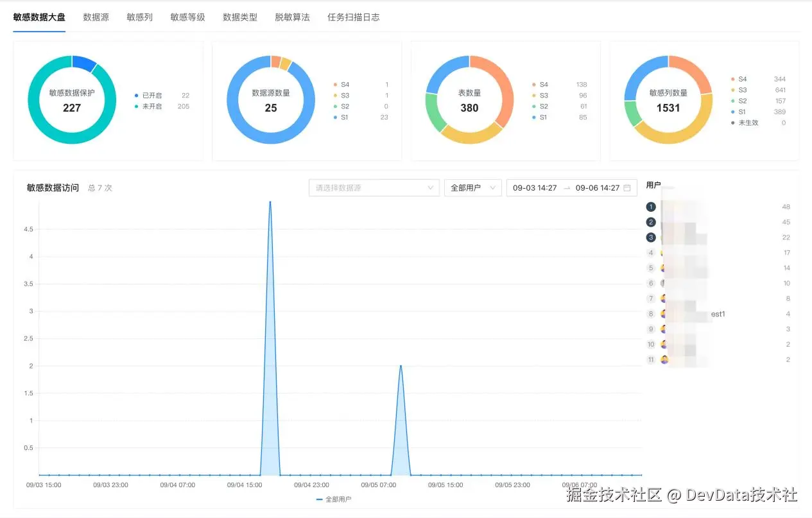Click the 敏感列数量 donut center 1531
This screenshot has height=518, width=812.
coord(668,108)
